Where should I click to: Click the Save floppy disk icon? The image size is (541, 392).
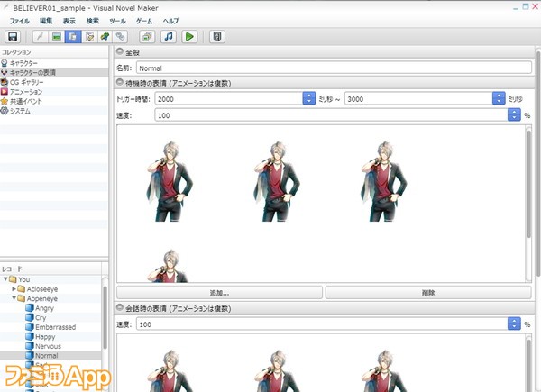[13, 37]
